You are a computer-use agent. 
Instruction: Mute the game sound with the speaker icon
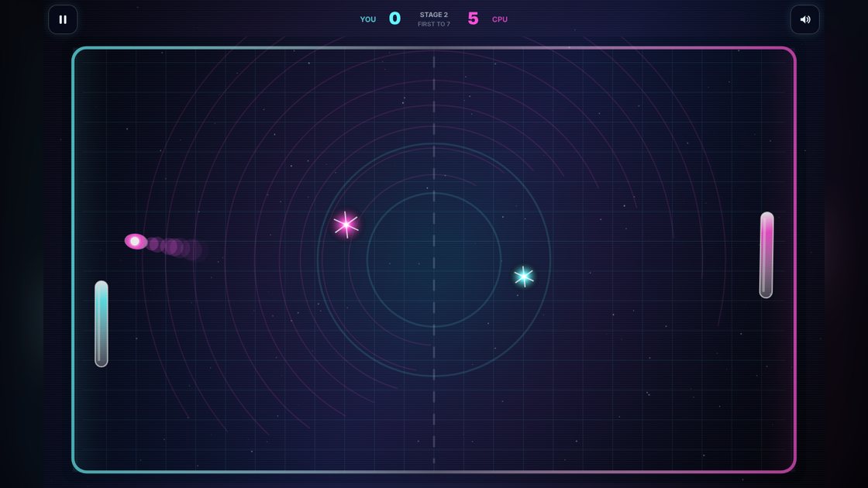(x=805, y=19)
